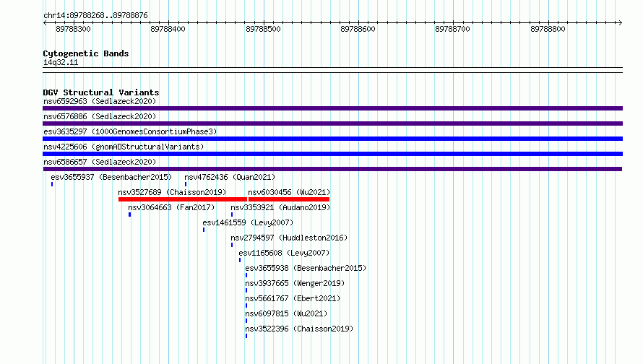
Task: Open the nsv6576886 (Sedlazeck2020) label
Action: click(x=100, y=116)
